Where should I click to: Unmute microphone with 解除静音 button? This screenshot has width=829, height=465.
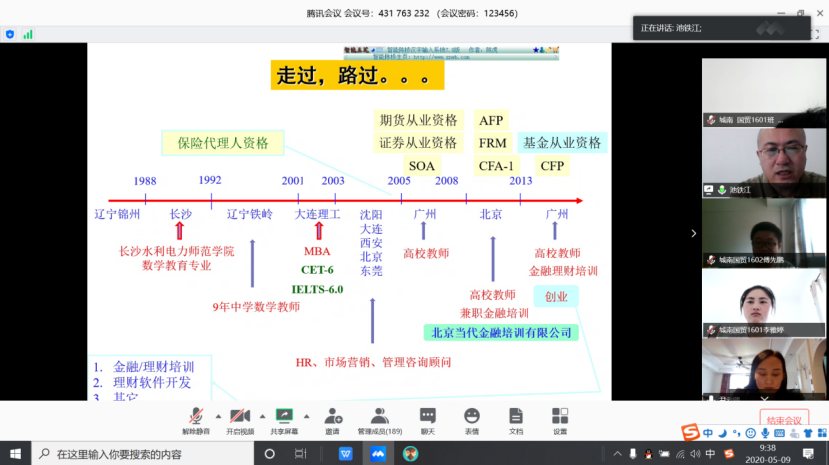tap(195, 416)
